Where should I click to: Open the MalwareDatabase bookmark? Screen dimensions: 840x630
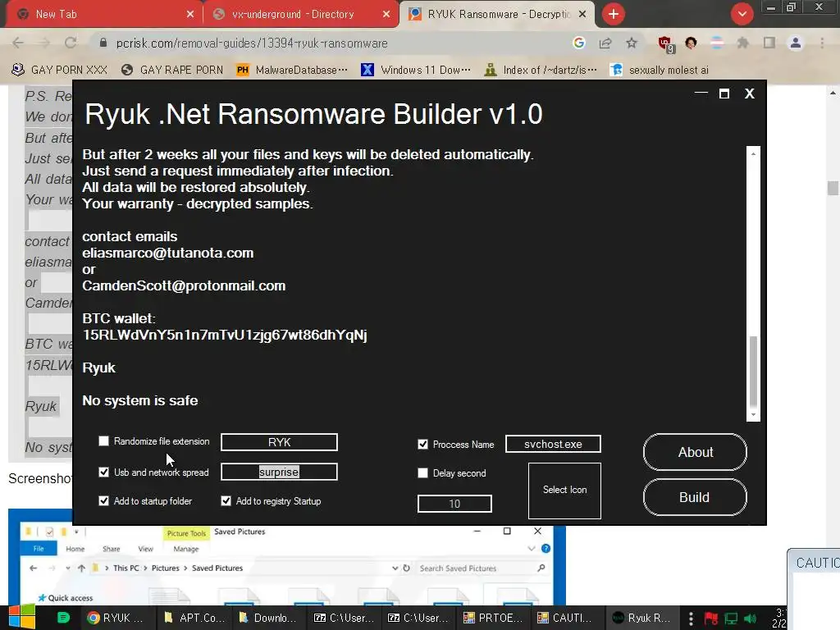pyautogui.click(x=292, y=70)
